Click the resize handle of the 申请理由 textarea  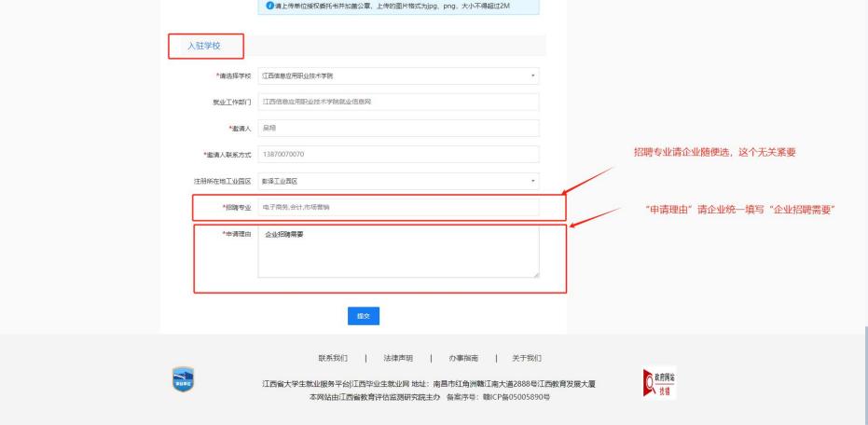click(536, 274)
